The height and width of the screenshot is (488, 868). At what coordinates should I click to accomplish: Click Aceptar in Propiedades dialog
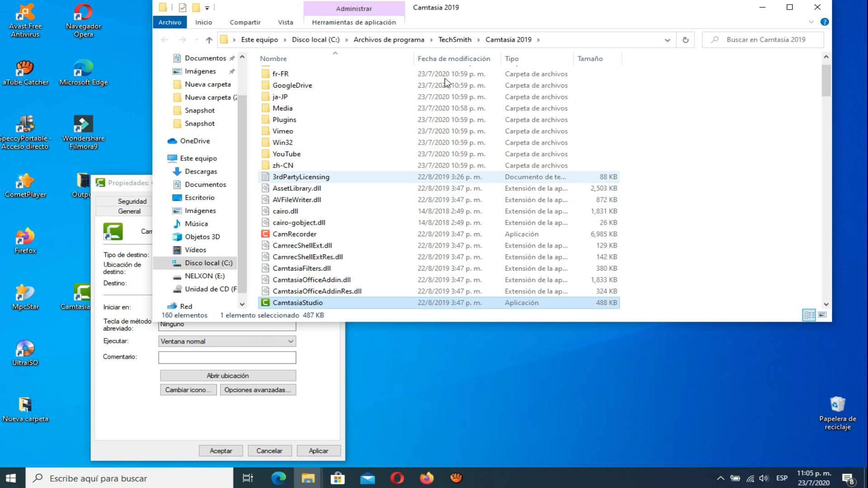point(221,451)
